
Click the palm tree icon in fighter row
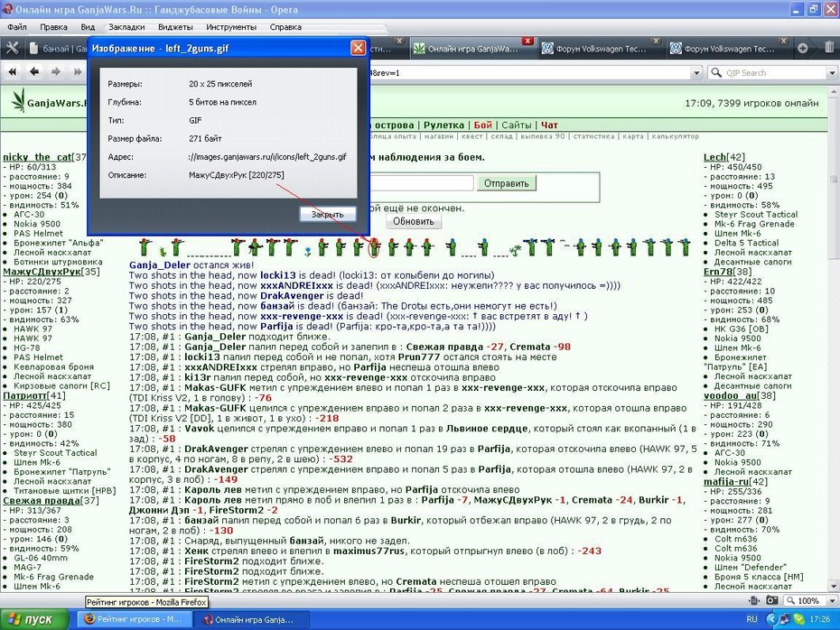pyautogui.click(x=515, y=251)
